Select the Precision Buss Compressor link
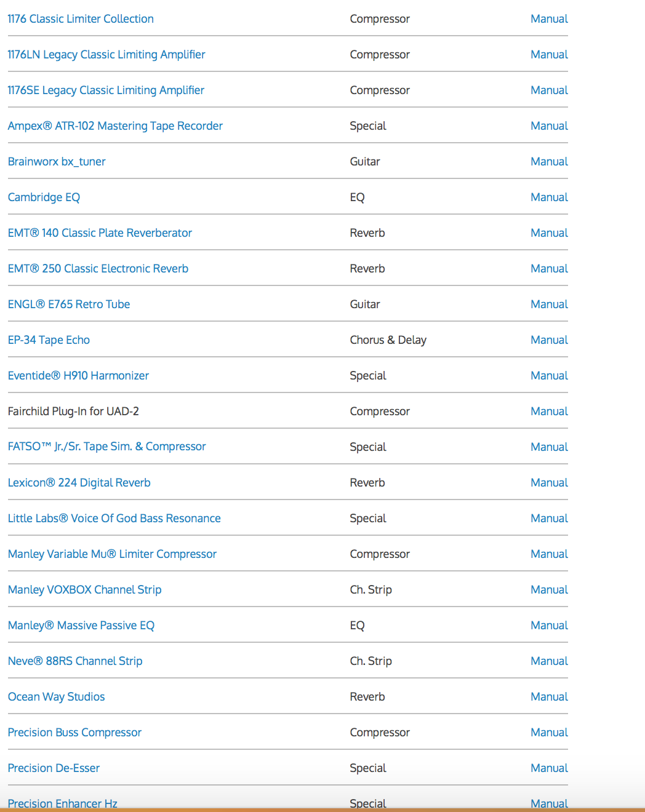Screen dimensions: 645x812 (74, 733)
